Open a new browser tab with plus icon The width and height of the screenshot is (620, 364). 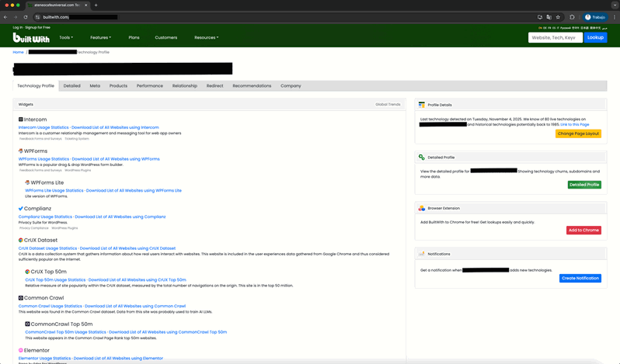tap(96, 5)
